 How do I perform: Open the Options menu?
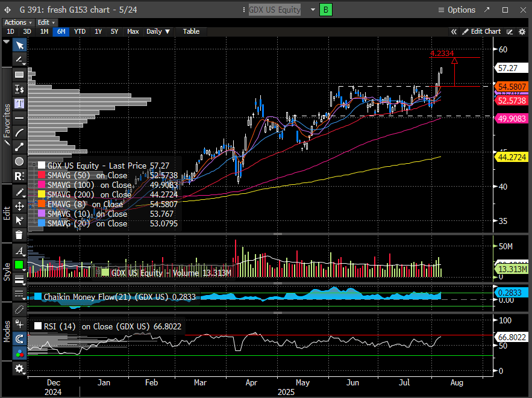pyautogui.click(x=457, y=10)
